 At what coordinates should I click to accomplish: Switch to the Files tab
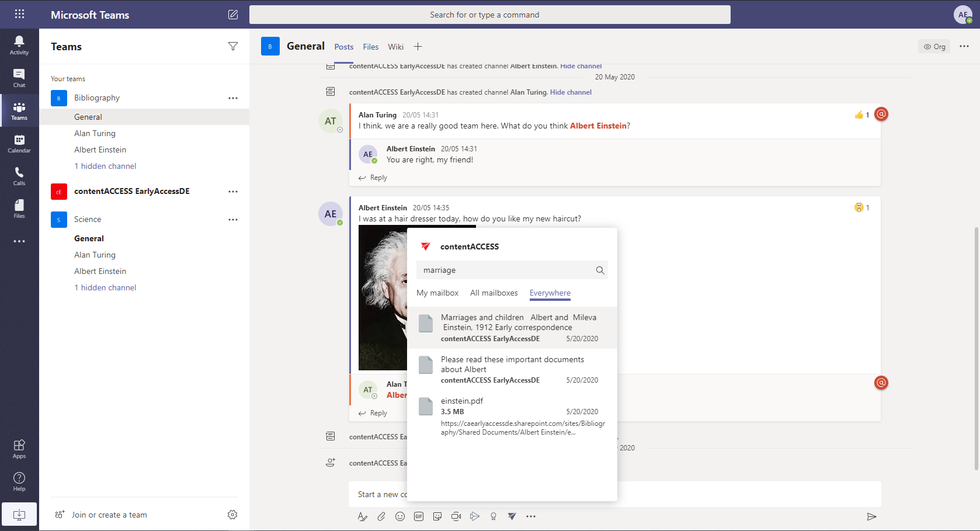pos(370,47)
